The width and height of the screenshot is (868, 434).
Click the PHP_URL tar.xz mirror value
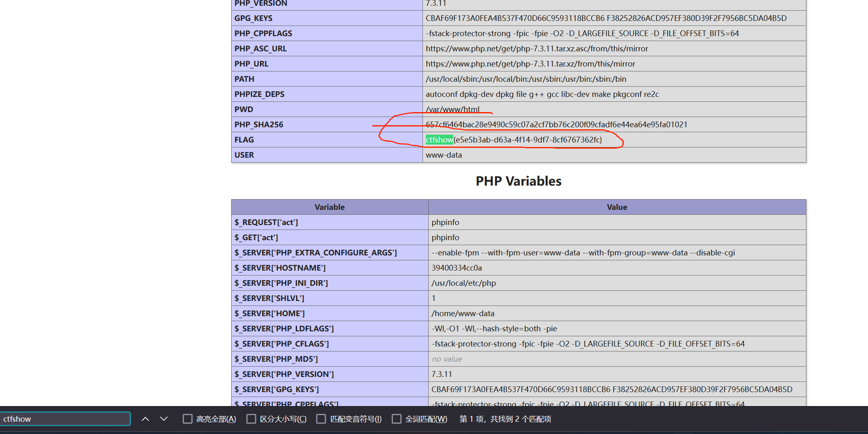pos(530,64)
